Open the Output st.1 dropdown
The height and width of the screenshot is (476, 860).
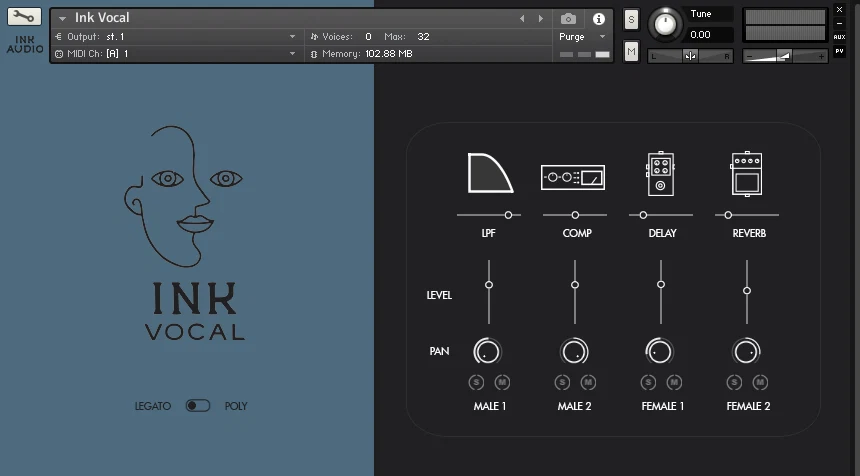point(292,37)
